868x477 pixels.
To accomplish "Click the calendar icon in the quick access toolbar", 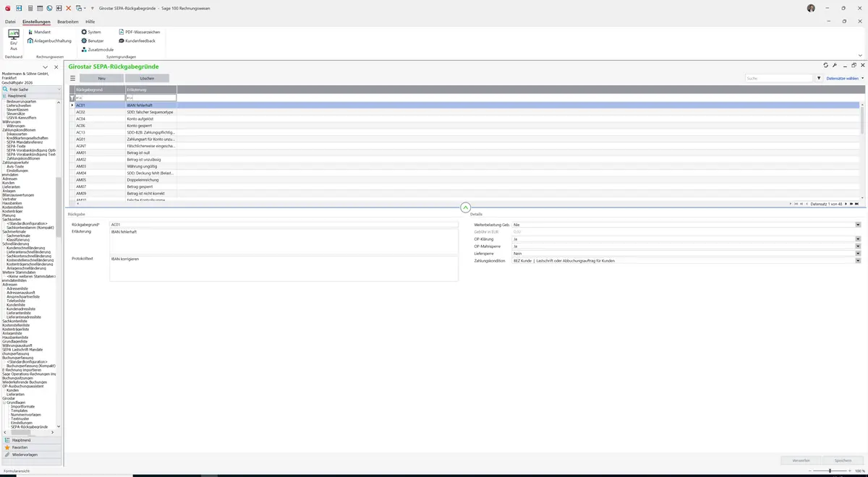I will tap(39, 8).
